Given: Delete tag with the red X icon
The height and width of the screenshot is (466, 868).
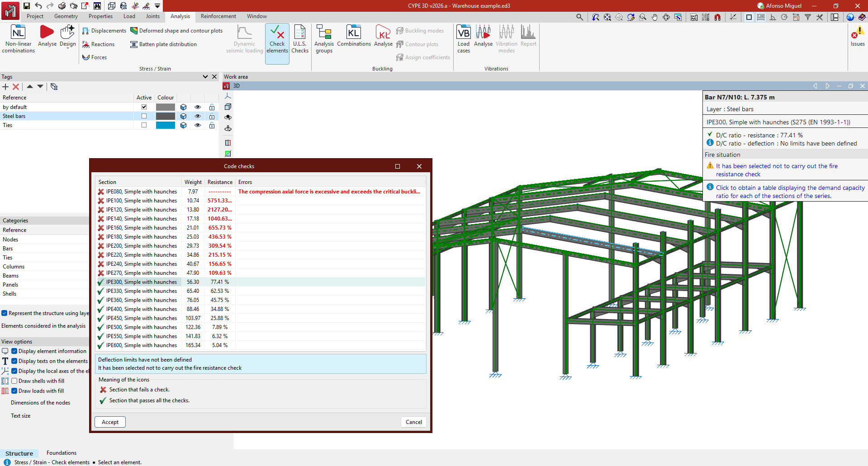Looking at the screenshot, I should pos(16,87).
